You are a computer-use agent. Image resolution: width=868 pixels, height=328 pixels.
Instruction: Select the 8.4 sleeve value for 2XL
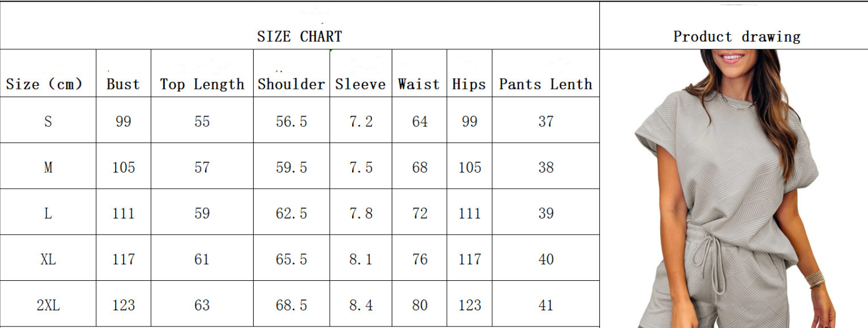[361, 305]
